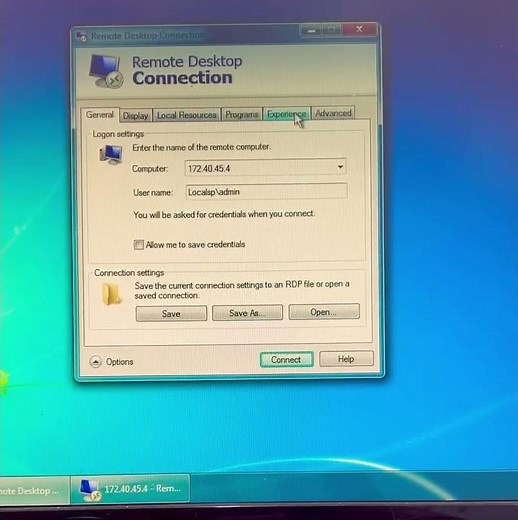This screenshot has height=520, width=518.
Task: Switch to the Programs tab
Action: (242, 114)
